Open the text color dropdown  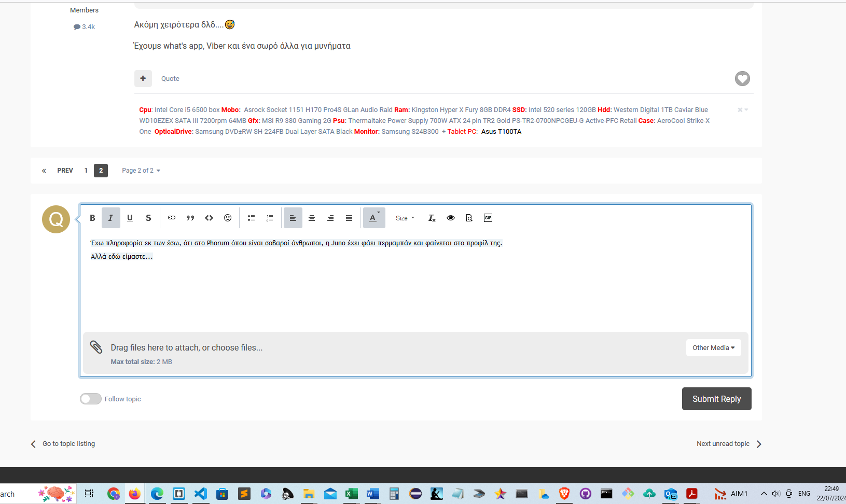[374, 218]
